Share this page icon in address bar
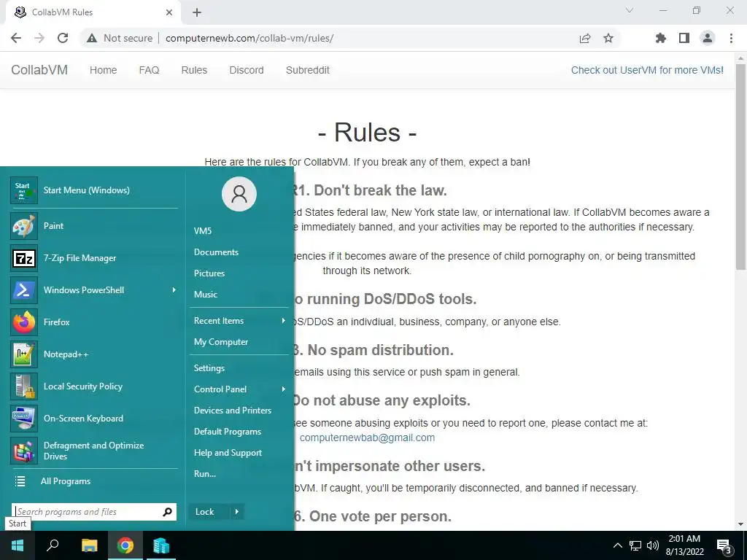Viewport: 747px width, 560px height. coord(585,38)
